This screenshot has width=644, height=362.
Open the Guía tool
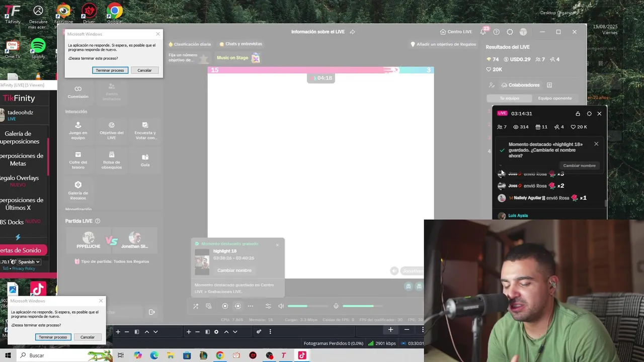pos(145,160)
